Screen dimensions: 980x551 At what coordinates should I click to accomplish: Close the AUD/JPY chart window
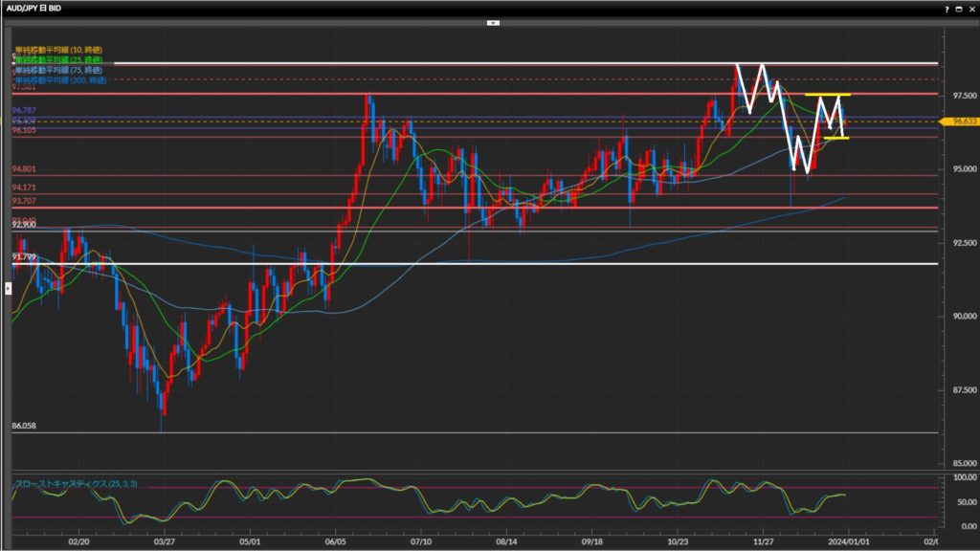[971, 7]
